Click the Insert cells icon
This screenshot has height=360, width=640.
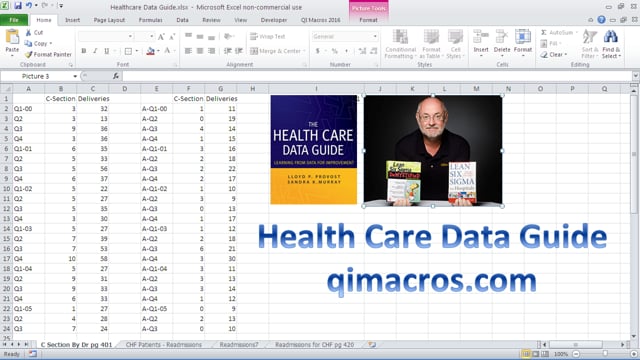[x=481, y=37]
